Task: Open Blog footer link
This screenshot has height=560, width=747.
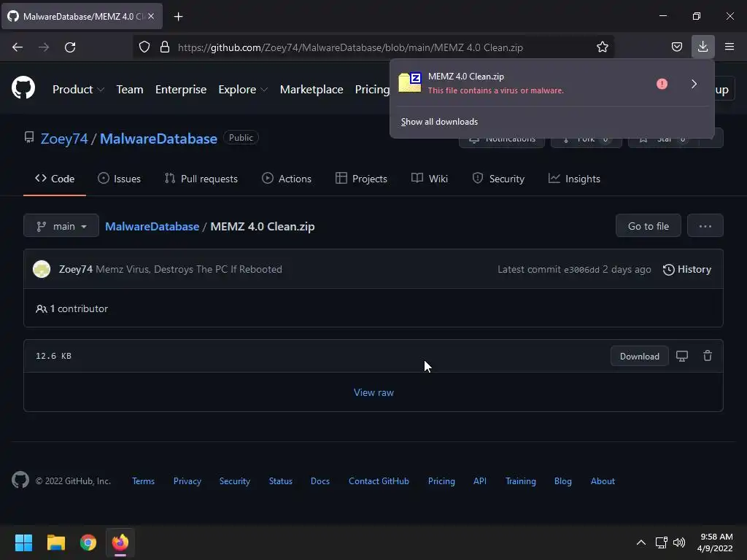Action: click(562, 481)
